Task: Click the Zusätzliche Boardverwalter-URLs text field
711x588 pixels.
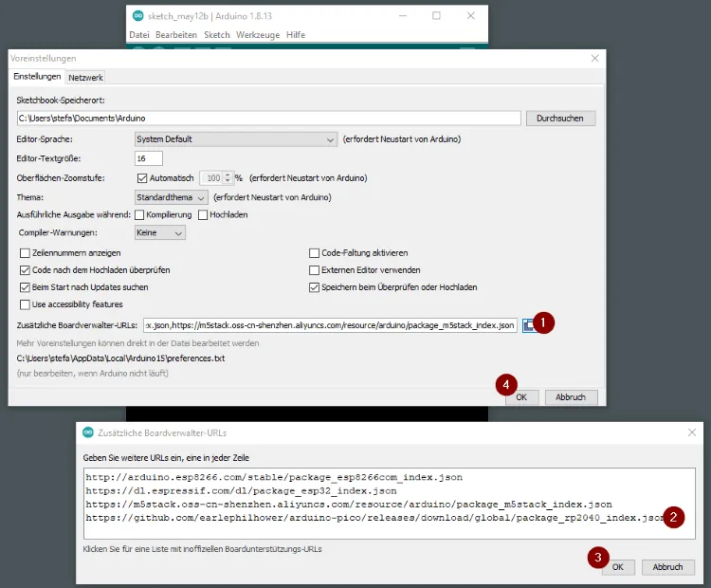Action: [x=330, y=325]
